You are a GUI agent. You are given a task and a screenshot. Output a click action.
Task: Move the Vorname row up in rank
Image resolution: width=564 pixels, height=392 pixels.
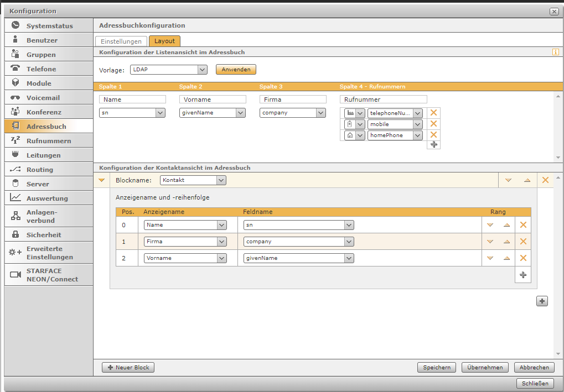(506, 258)
